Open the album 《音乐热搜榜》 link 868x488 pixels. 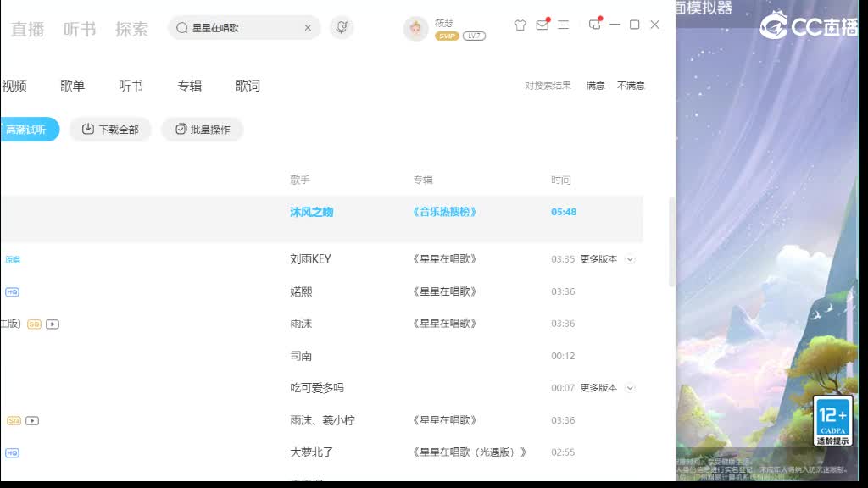(x=442, y=212)
